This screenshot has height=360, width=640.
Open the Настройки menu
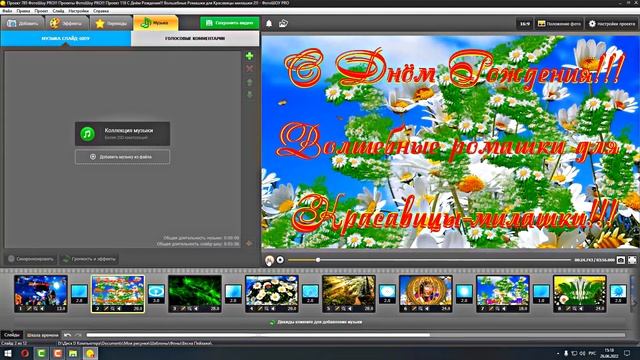point(79,11)
